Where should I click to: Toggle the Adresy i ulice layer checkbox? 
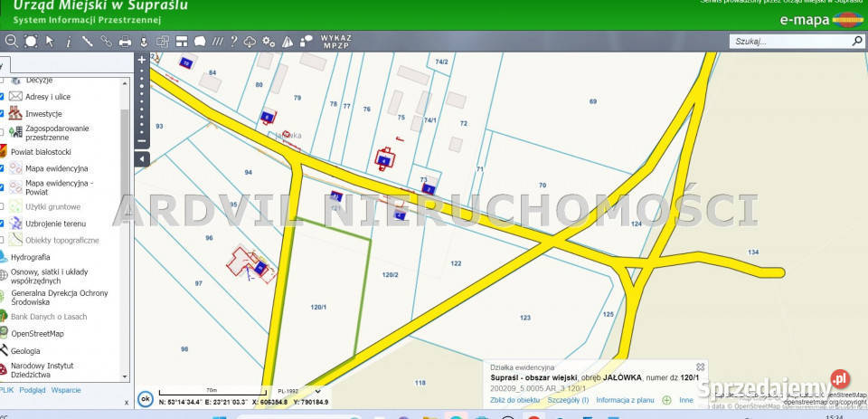click(2, 97)
